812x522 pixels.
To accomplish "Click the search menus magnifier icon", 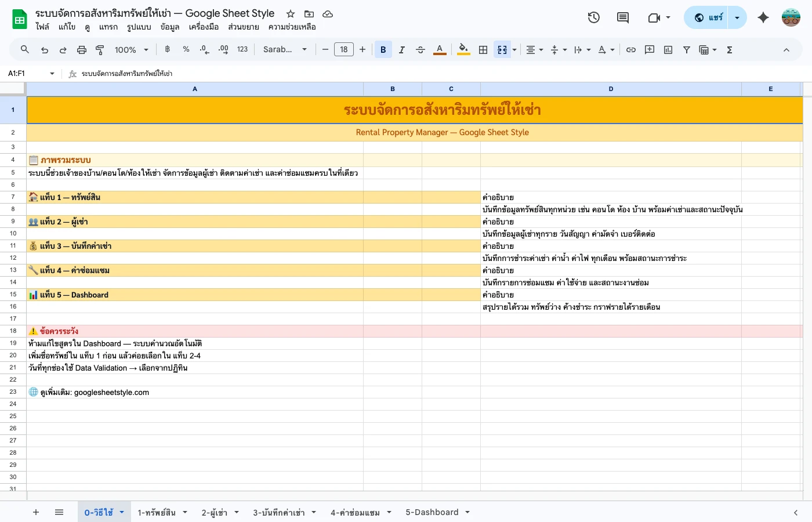I will pos(25,50).
